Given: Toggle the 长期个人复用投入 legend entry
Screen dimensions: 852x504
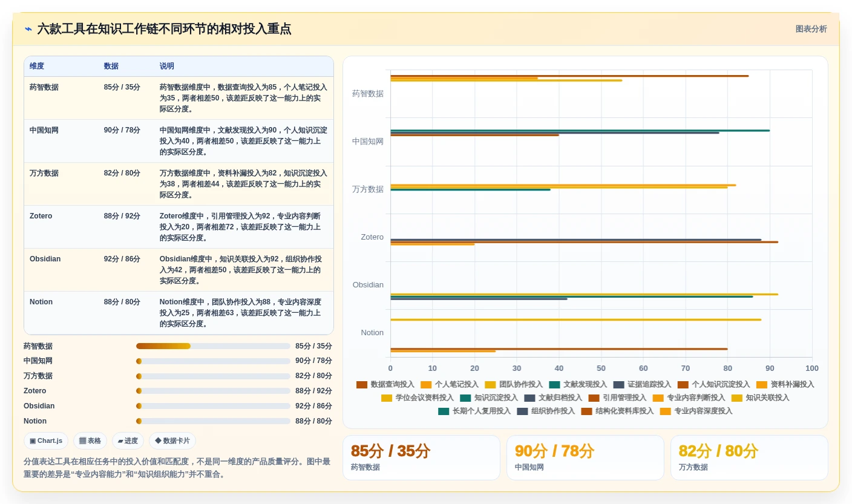Looking at the screenshot, I should tap(474, 411).
